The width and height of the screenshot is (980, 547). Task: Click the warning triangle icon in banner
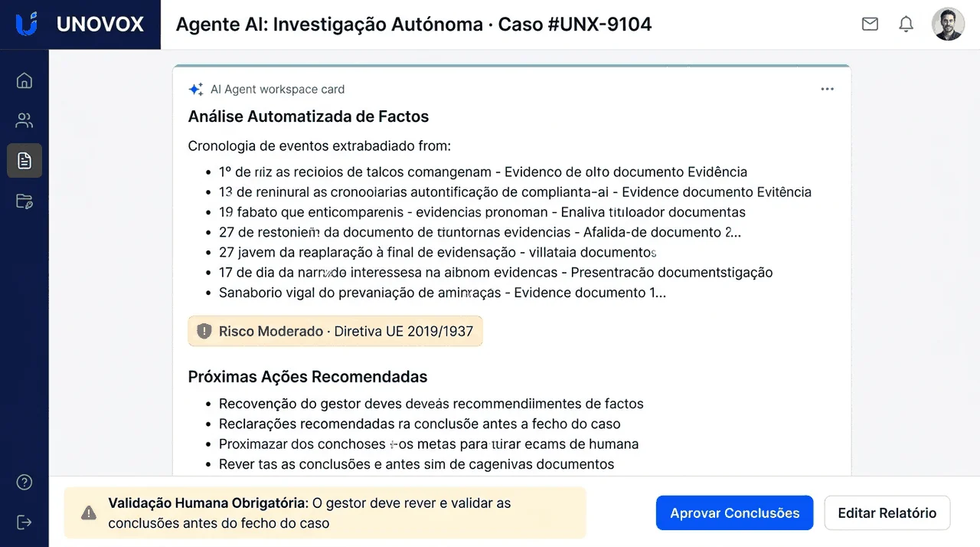(89, 513)
